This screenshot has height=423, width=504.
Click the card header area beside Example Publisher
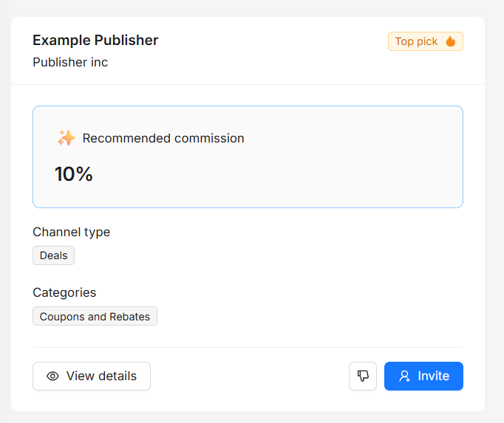(x=273, y=51)
